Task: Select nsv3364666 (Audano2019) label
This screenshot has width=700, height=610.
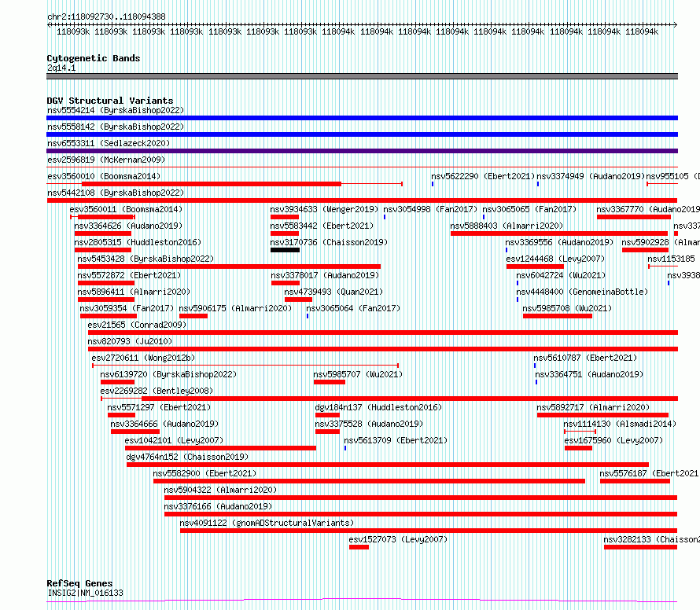Action: click(164, 424)
